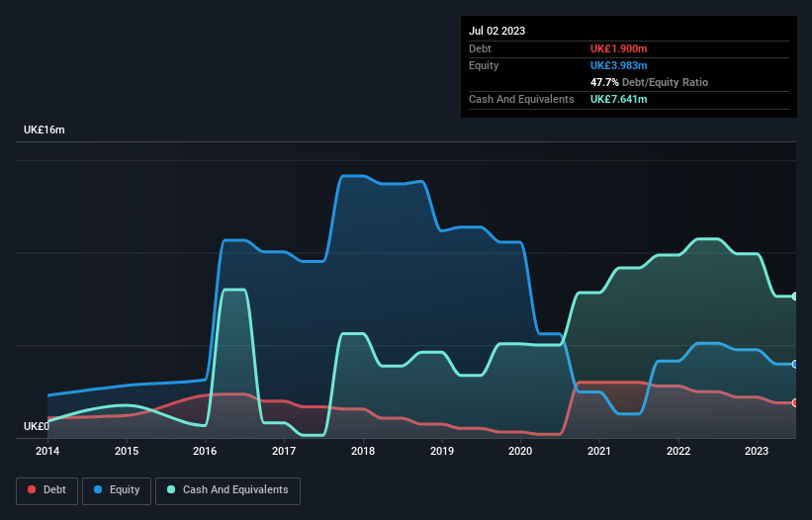Click the UK£0 y-axis label
Image resolution: width=812 pixels, height=520 pixels.
point(37,426)
